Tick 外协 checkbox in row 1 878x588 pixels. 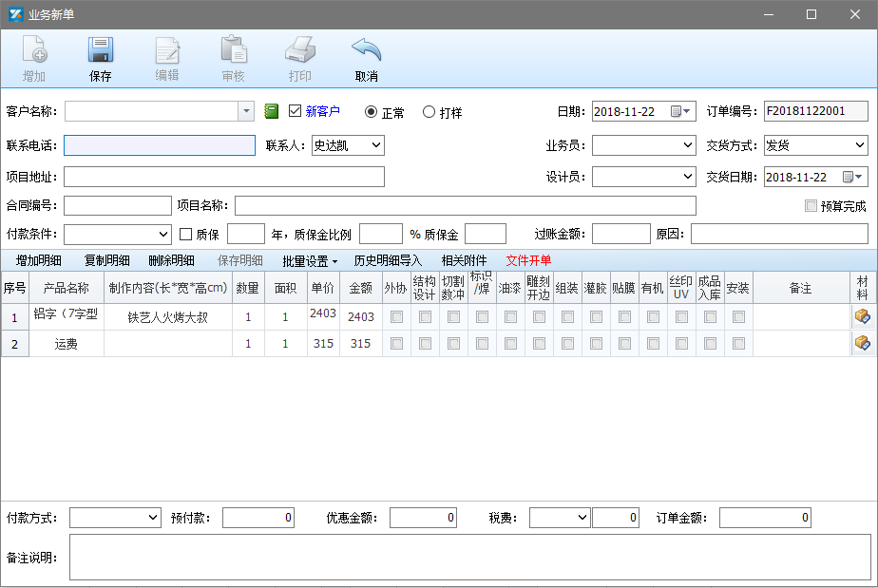point(396,317)
